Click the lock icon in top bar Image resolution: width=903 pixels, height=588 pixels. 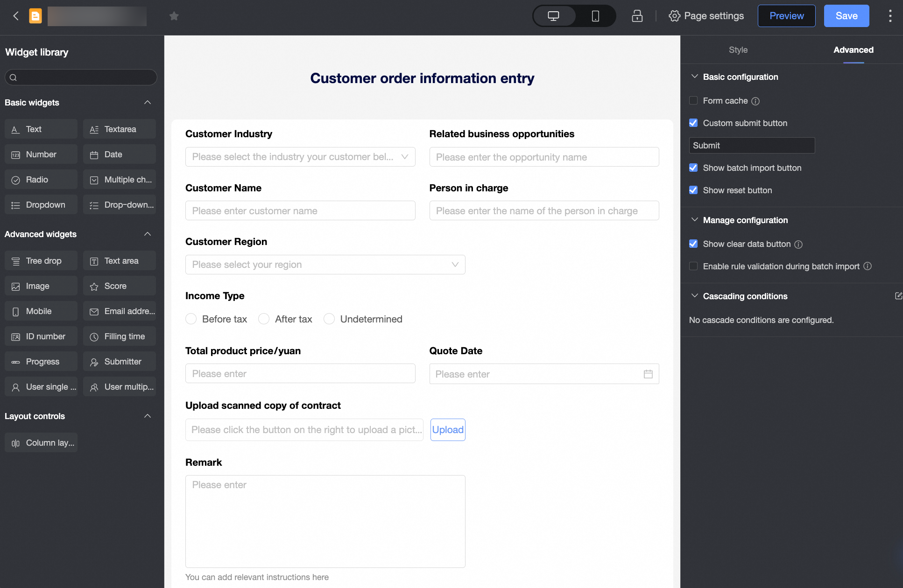637,16
